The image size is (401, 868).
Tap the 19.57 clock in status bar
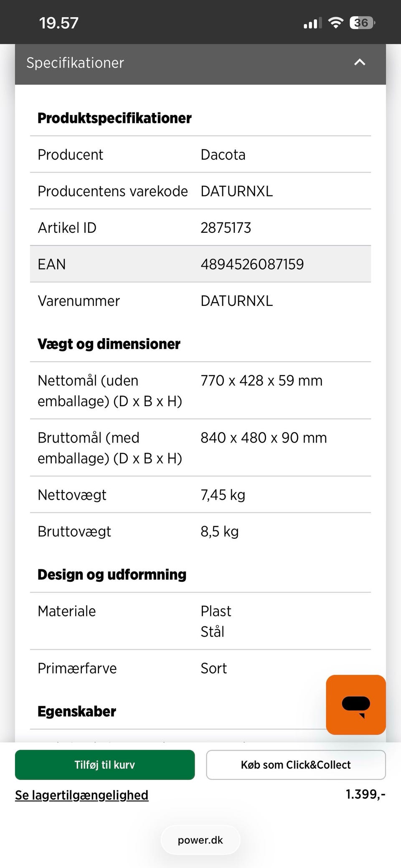(x=59, y=23)
